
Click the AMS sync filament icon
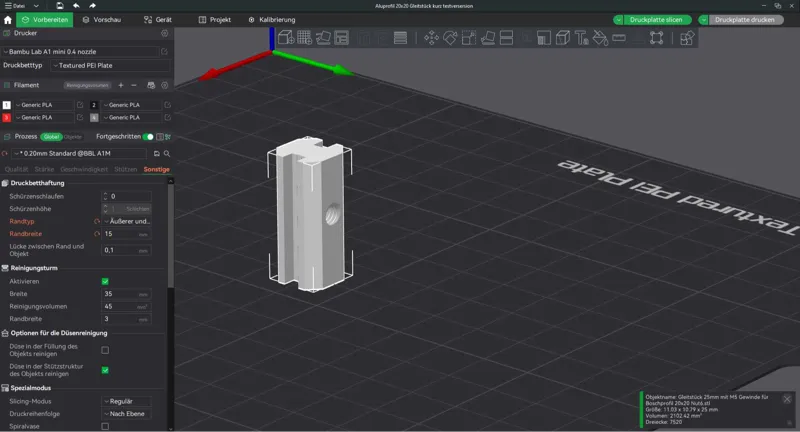tap(151, 85)
